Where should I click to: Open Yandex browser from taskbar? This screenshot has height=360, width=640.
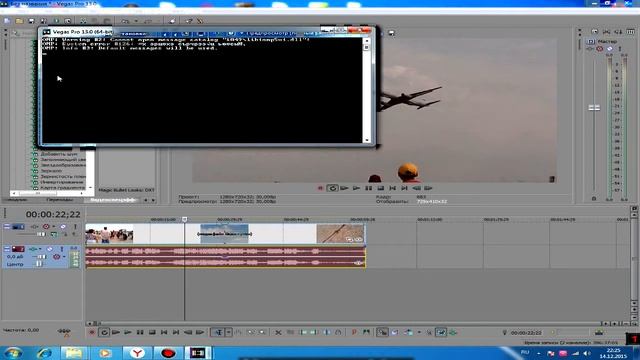(137, 353)
